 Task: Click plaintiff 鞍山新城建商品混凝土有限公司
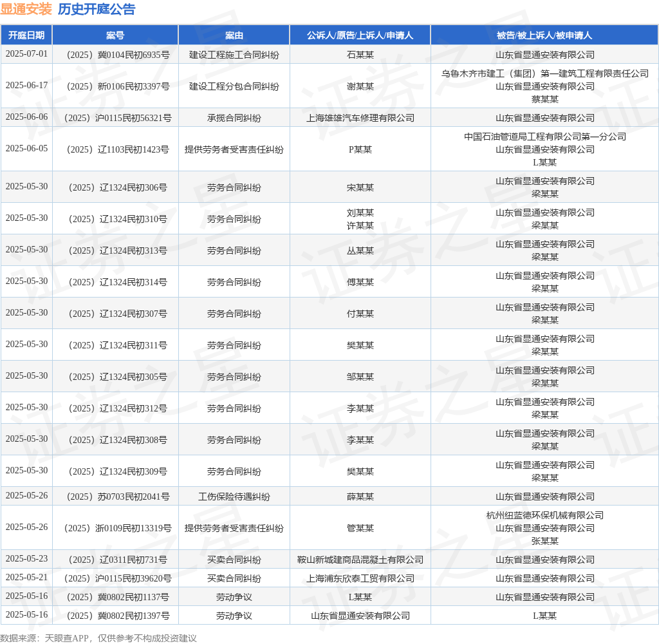pos(360,560)
